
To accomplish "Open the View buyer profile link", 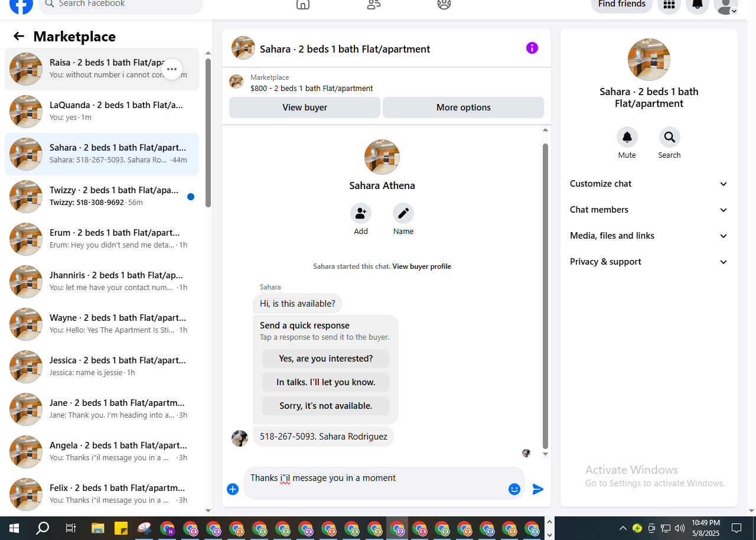I will click(422, 266).
